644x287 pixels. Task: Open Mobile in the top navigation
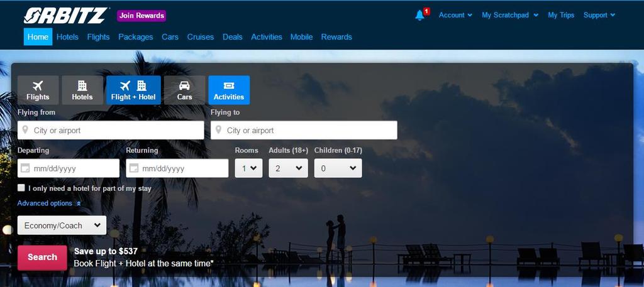(301, 37)
